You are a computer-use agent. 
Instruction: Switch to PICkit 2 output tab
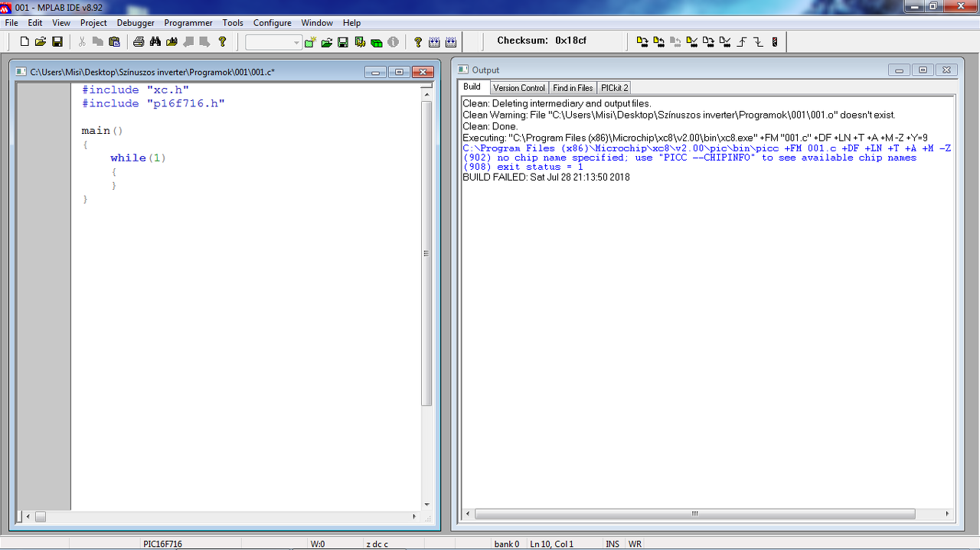click(x=614, y=88)
